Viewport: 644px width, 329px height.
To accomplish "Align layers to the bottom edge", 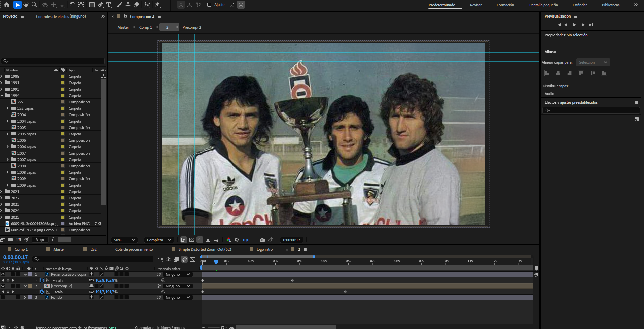I will [x=604, y=73].
